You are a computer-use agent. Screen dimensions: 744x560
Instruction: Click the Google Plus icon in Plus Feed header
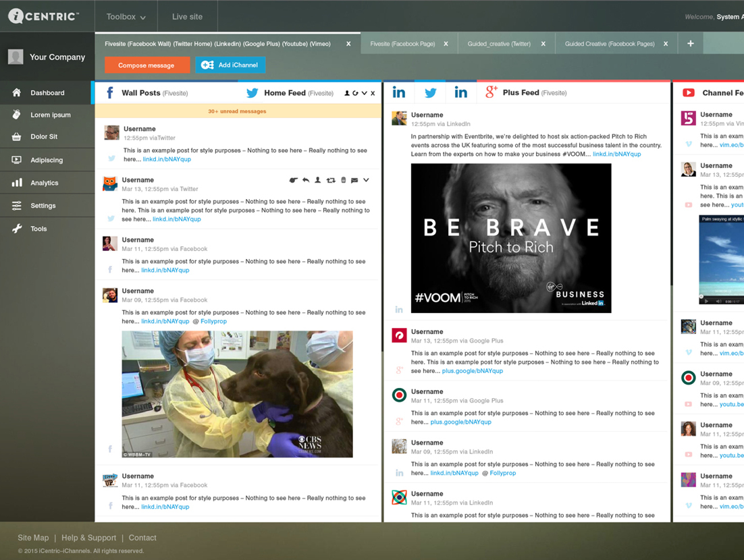(491, 92)
